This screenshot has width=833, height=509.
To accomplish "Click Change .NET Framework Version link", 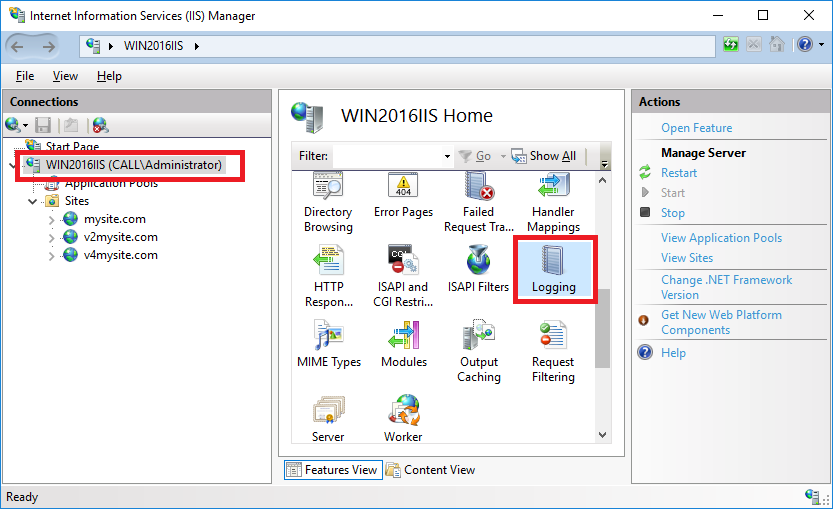I will (726, 287).
